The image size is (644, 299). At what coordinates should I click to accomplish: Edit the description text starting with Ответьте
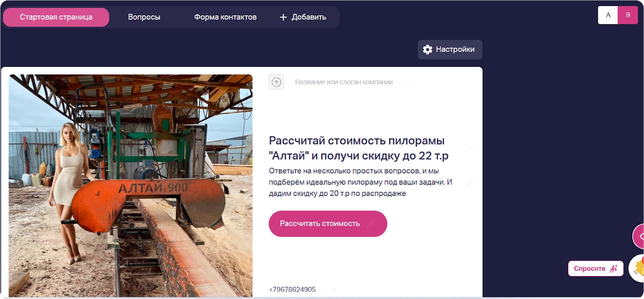pos(360,182)
